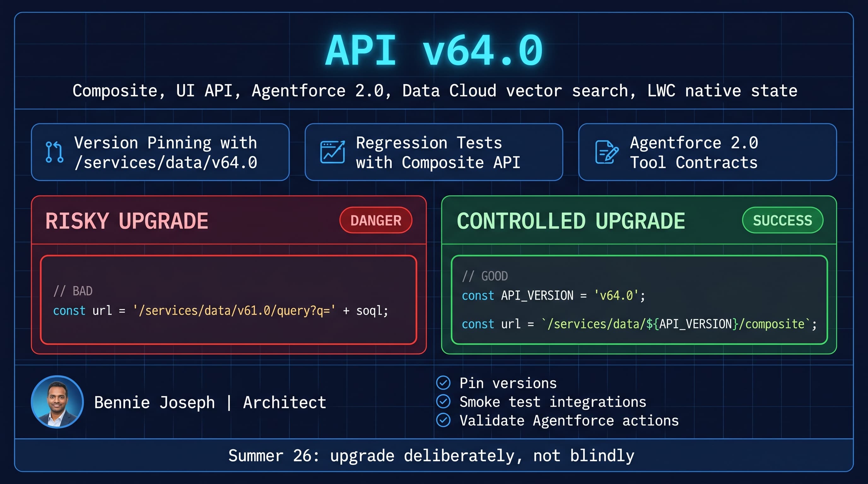Image resolution: width=868 pixels, height=484 pixels.
Task: Click the composite url template code line
Action: 639,324
